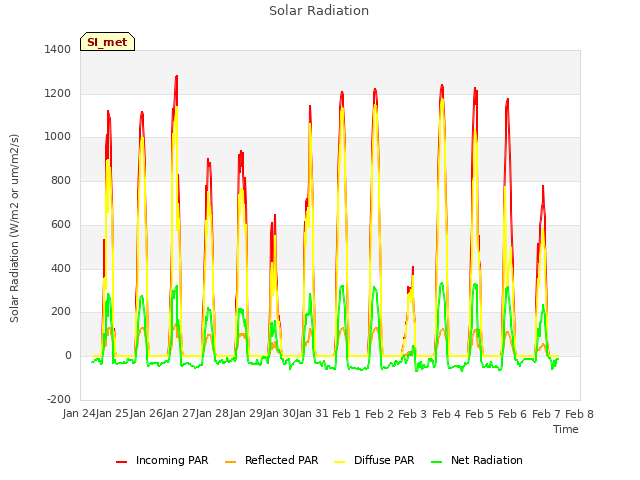640x480 pixels.
Task: Click the Solar Radiation chart title
Action: pos(319,11)
